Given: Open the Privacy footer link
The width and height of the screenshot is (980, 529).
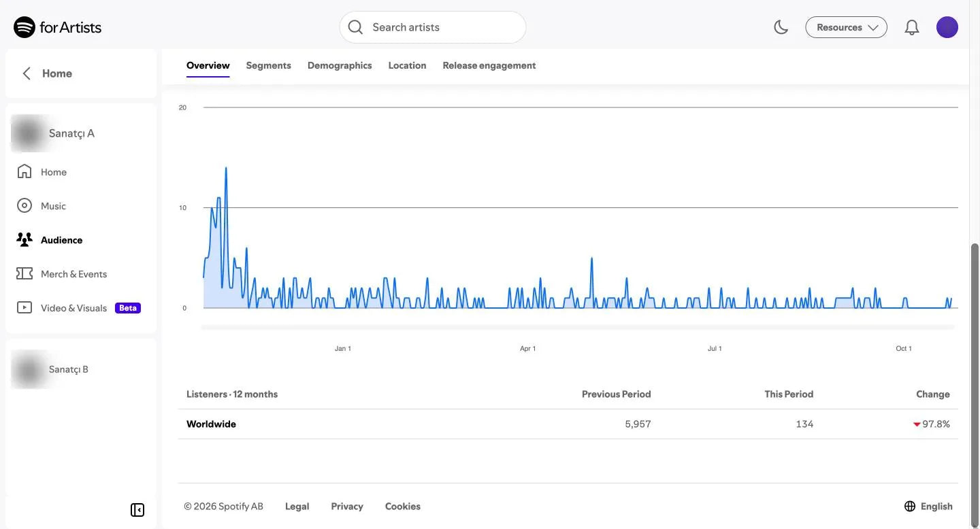Looking at the screenshot, I should pyautogui.click(x=347, y=506).
